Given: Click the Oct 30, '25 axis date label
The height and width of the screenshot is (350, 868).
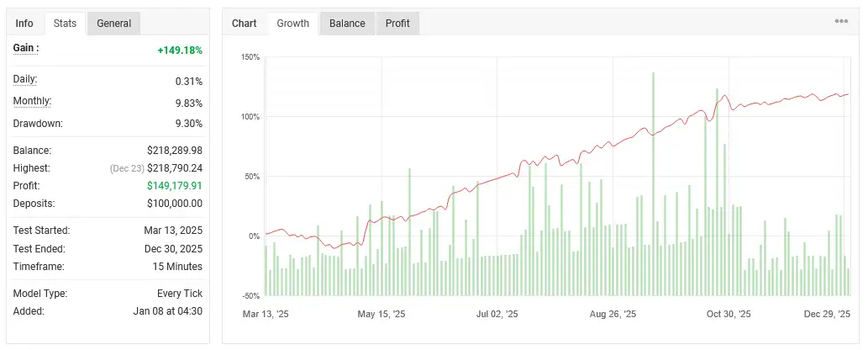Looking at the screenshot, I should coord(729,314).
